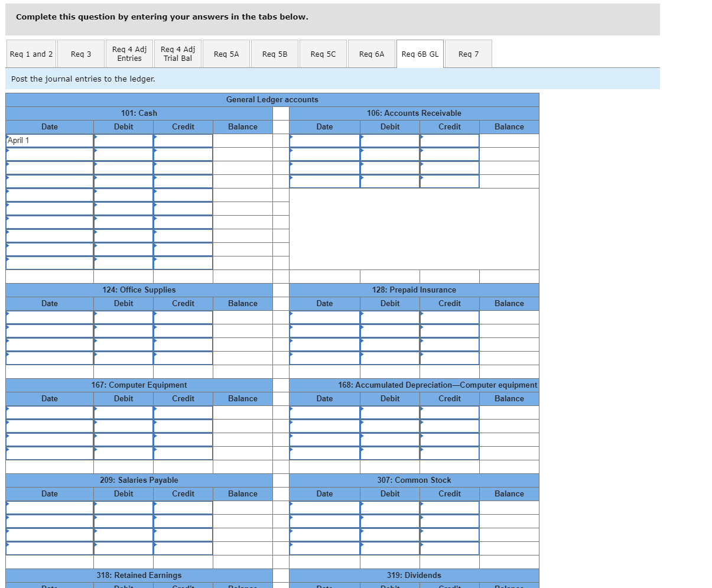Switch to the Req 3 tab
This screenshot has height=588, width=712.
coord(81,54)
